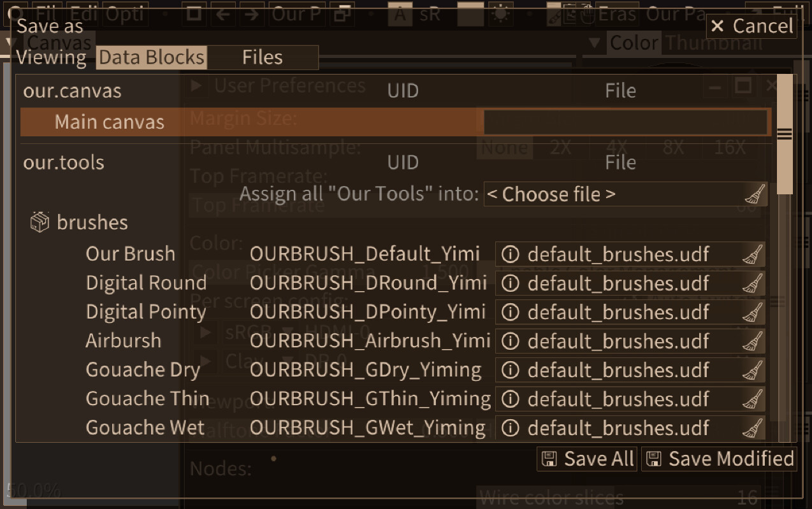Click the Main canvas file field

coord(625,122)
